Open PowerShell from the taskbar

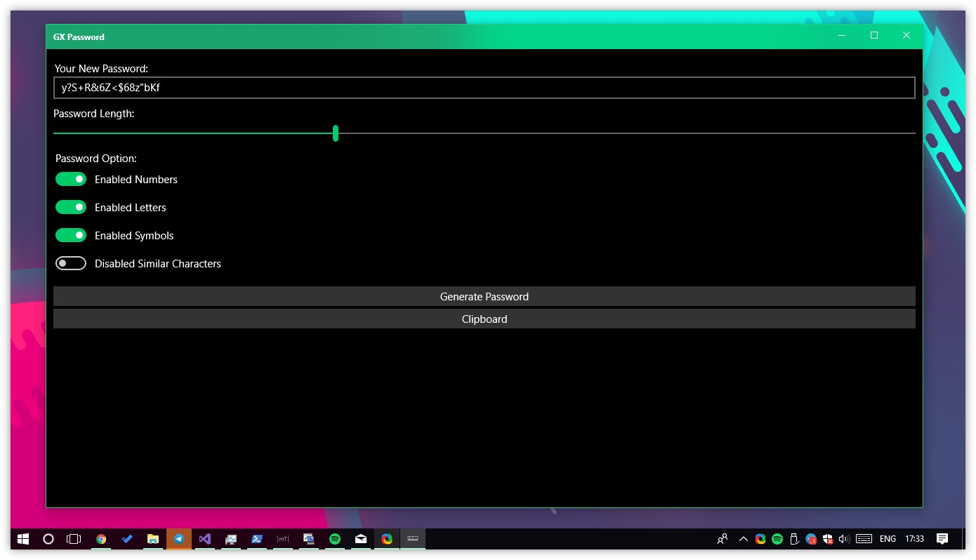click(x=257, y=539)
